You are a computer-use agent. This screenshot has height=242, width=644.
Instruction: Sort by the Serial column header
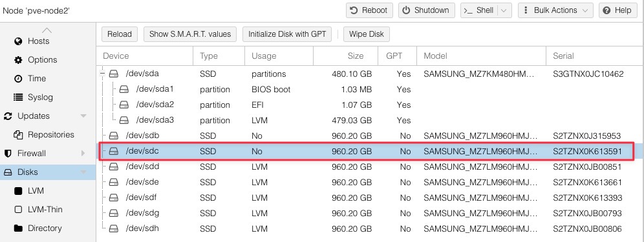click(595, 55)
